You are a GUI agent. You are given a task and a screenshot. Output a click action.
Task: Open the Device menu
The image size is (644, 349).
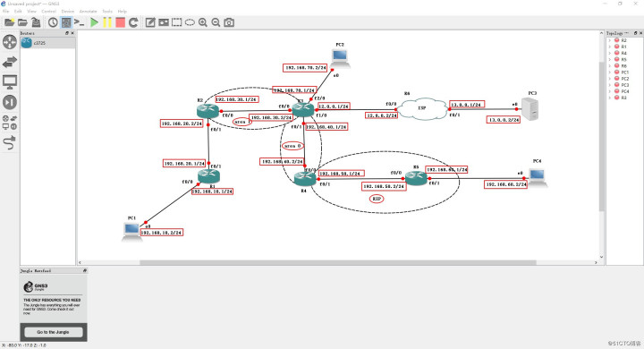[x=68, y=11]
